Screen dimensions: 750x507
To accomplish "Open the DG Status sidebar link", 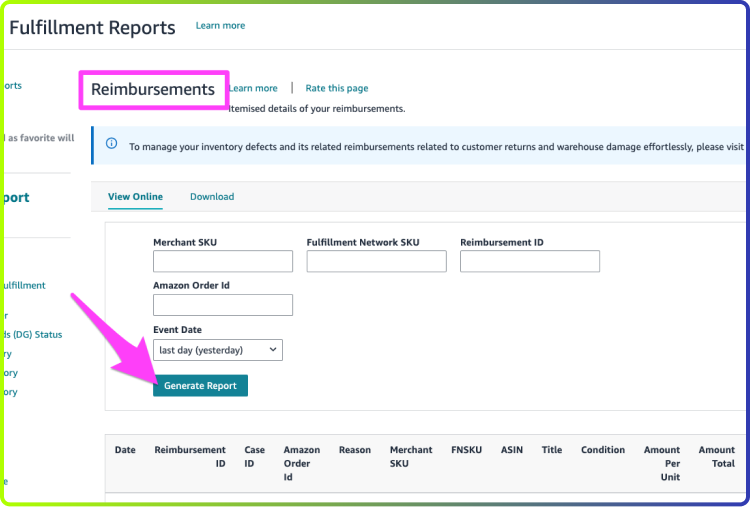I will 32,335.
